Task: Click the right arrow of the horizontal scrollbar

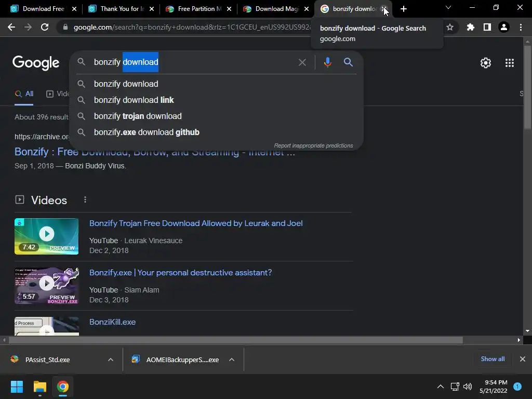Action: coord(519,340)
